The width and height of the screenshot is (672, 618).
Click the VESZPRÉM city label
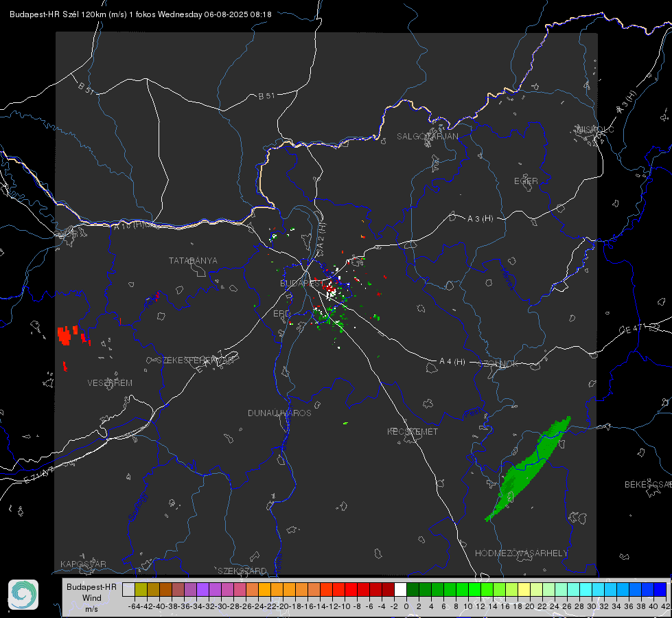coord(110,382)
